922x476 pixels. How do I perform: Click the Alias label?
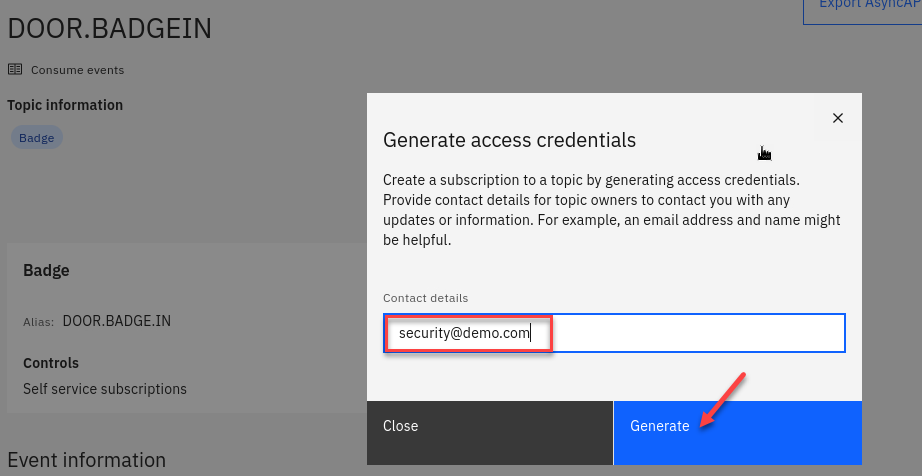(38, 323)
